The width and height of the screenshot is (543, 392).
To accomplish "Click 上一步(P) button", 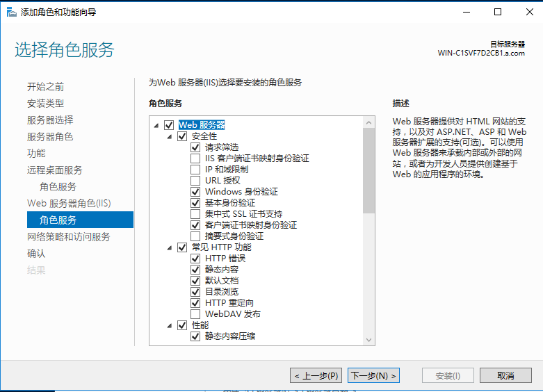I will pos(316,375).
